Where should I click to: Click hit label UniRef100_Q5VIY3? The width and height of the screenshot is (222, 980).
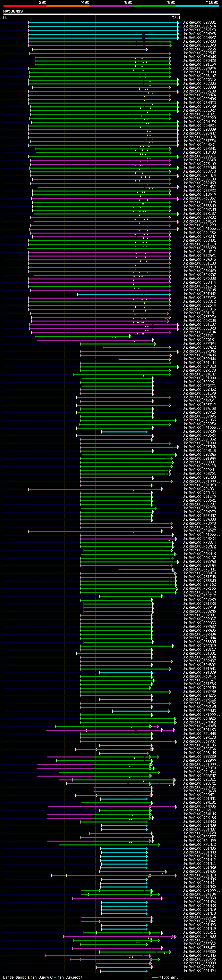click(199, 30)
